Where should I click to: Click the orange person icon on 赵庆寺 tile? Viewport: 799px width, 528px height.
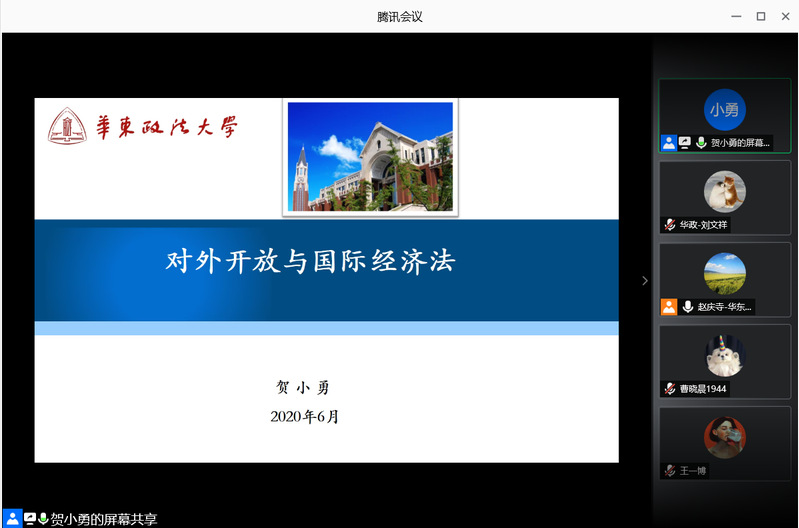click(669, 307)
